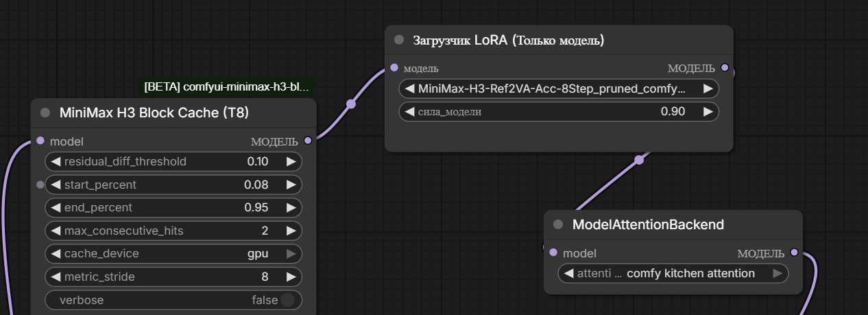868x315 pixels.
Task: Click the start_percent converted input dot
Action: coord(40,185)
